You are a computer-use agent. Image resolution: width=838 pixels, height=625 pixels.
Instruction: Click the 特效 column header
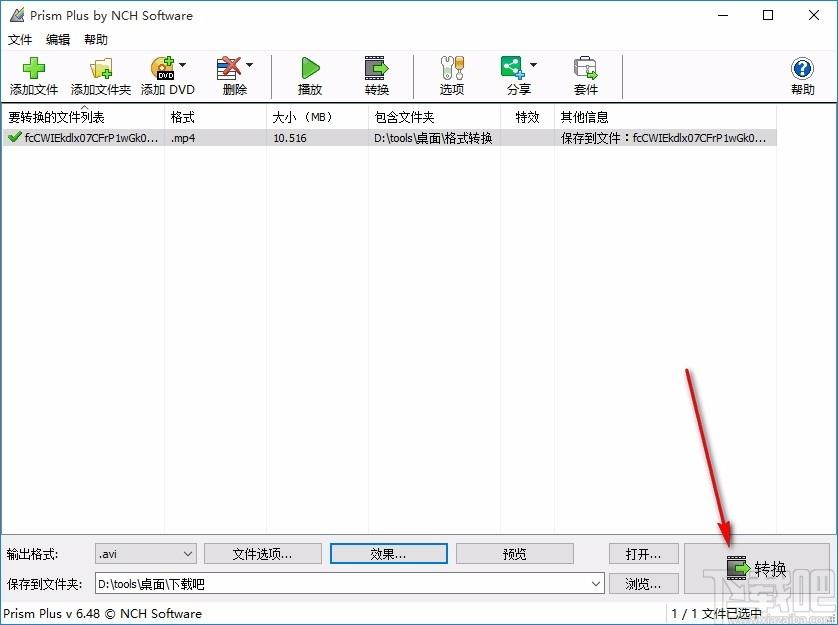coord(527,117)
